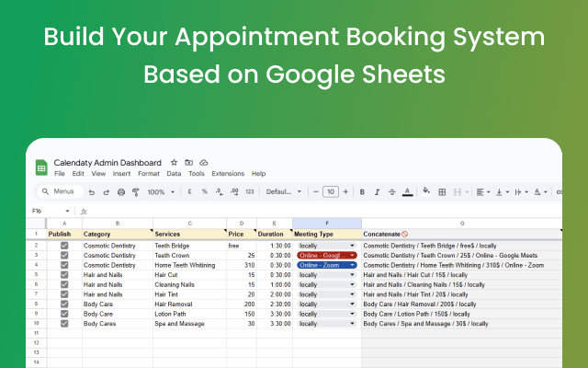Open the Help menu
The image size is (588, 368).
point(258,174)
